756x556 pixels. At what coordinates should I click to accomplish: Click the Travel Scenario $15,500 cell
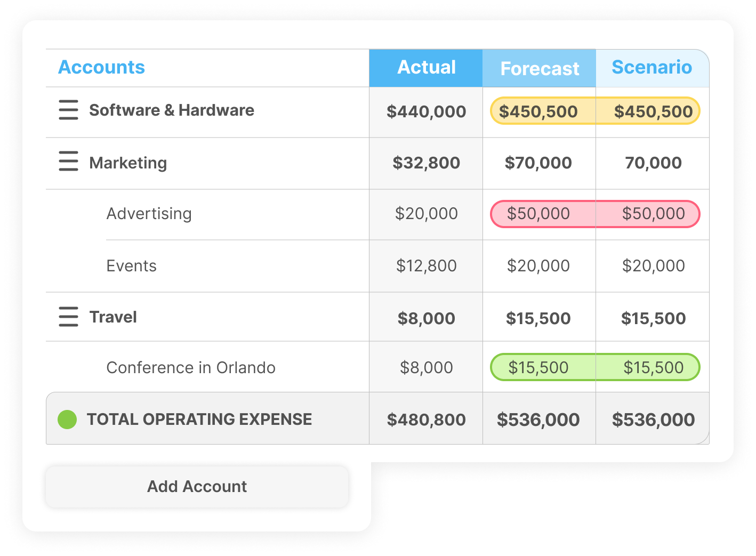[653, 318]
